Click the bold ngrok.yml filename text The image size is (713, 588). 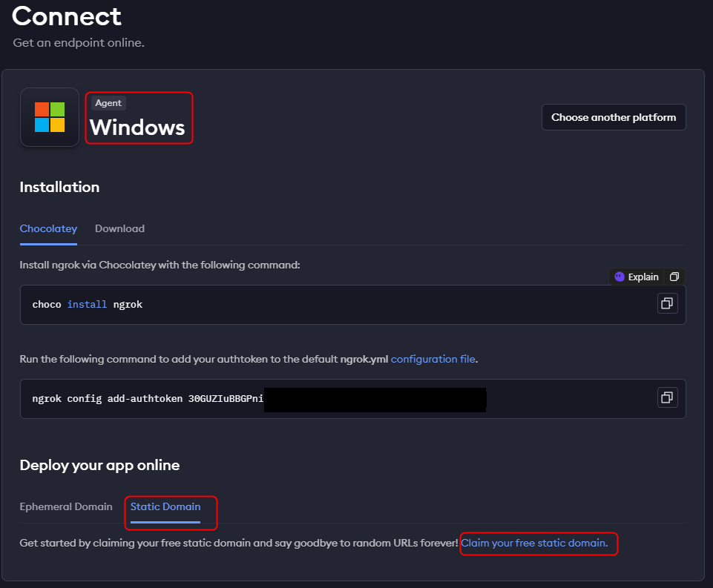point(364,359)
